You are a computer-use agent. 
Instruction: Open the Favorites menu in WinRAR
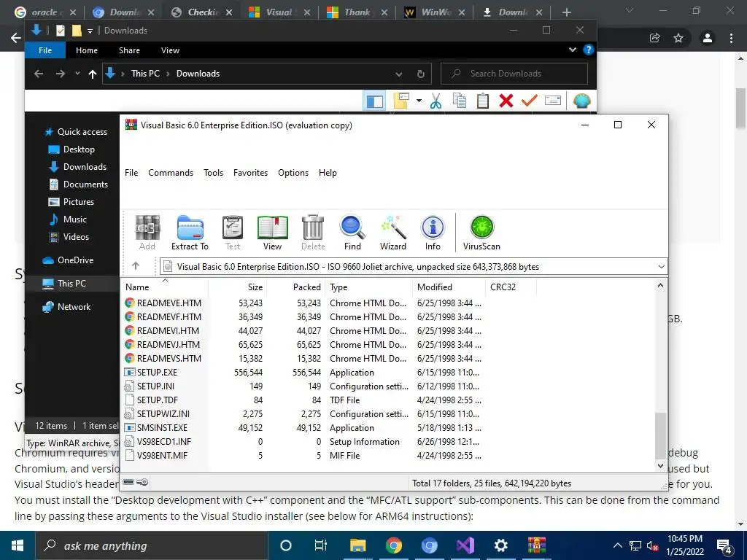[251, 173]
